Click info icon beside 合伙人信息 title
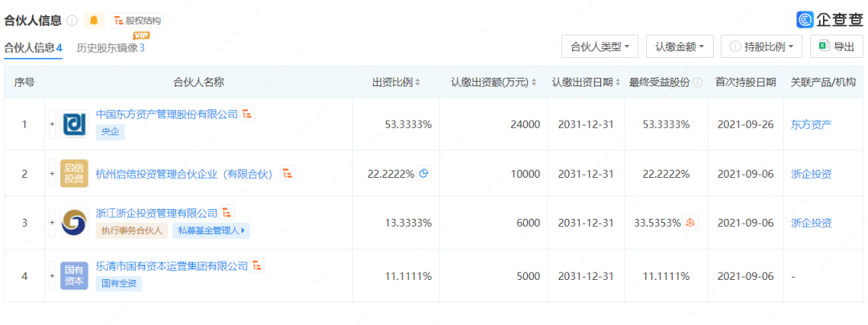 coord(72,20)
